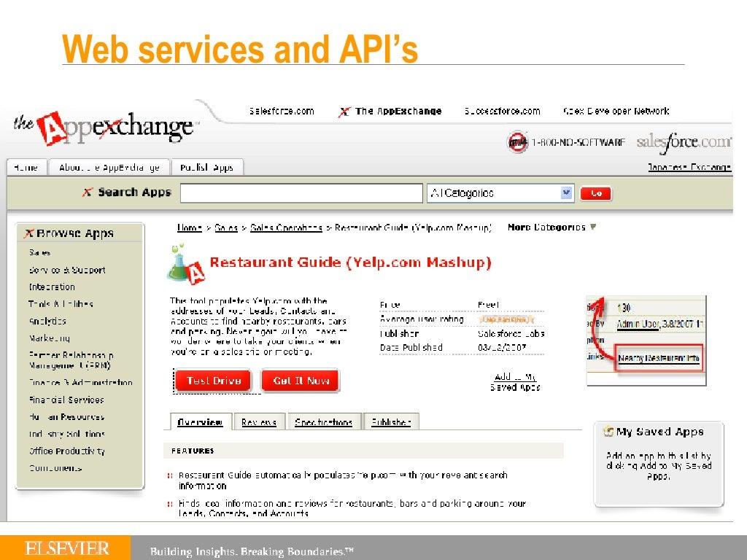Click the Get It Now button
The image size is (747, 560).
click(x=301, y=381)
